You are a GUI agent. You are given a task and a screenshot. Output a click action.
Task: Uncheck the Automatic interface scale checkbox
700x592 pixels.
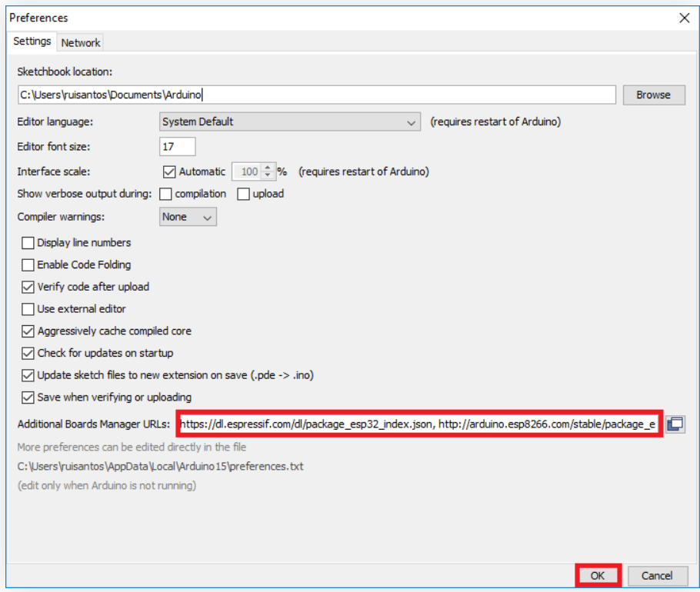[169, 171]
